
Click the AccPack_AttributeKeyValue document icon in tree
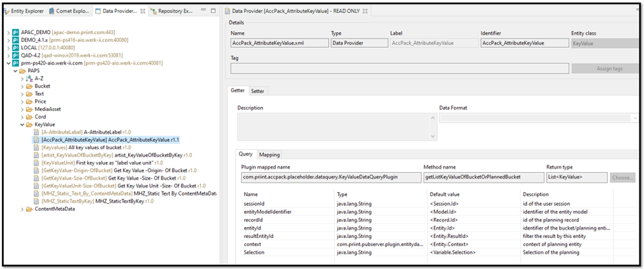click(37, 140)
